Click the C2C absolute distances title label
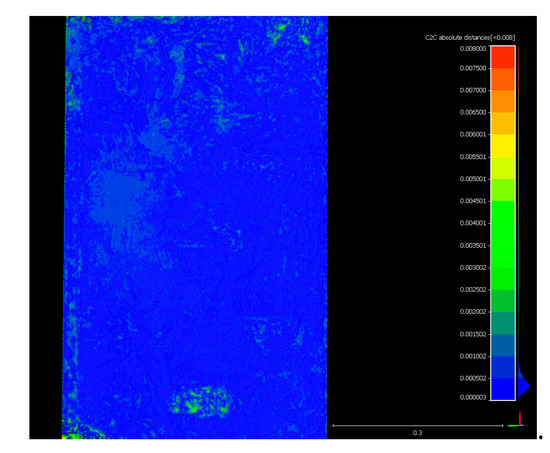This screenshot has height=453, width=550. [x=470, y=38]
